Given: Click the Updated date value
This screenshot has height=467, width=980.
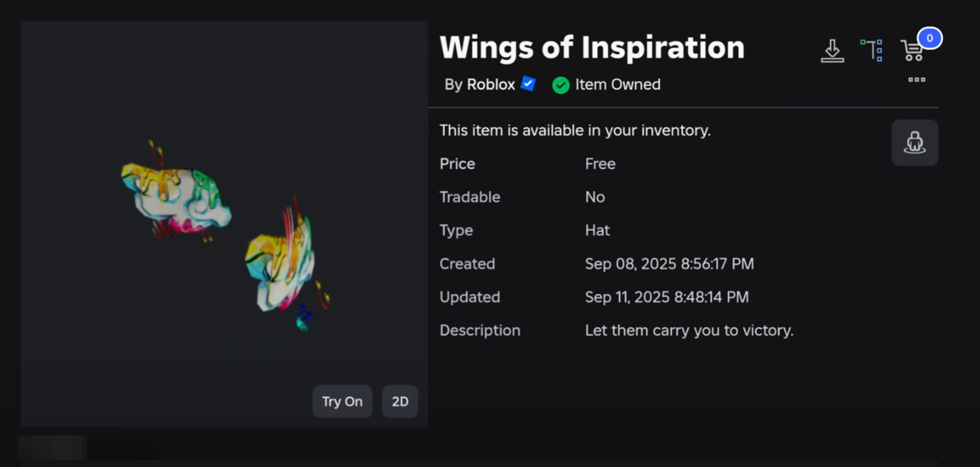Looking at the screenshot, I should point(666,297).
